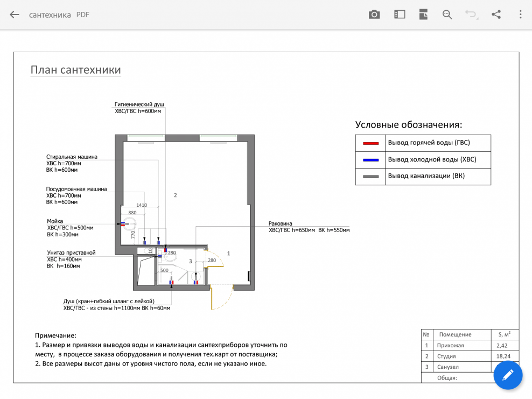Tap the camera icon in the toolbar

[374, 15]
